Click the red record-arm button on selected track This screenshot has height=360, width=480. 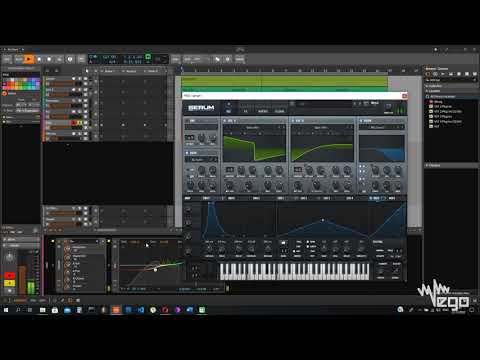[74, 123]
